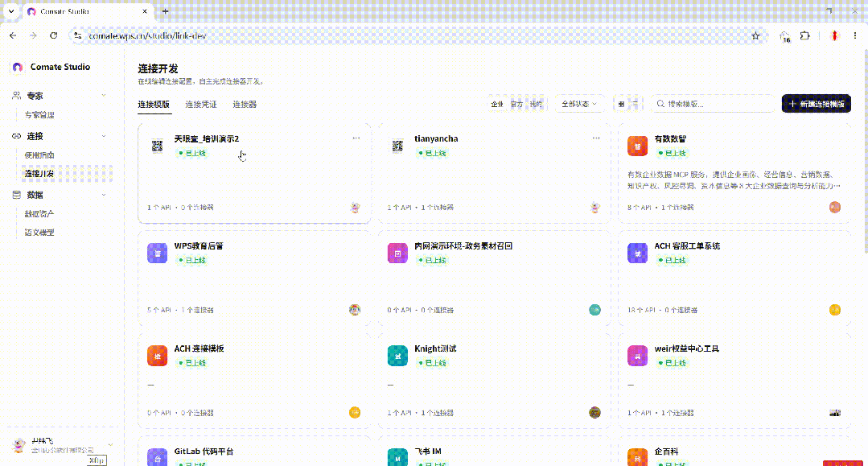Image resolution: width=868 pixels, height=466 pixels.
Task: Open more options on tianyancha card
Action: (x=595, y=138)
